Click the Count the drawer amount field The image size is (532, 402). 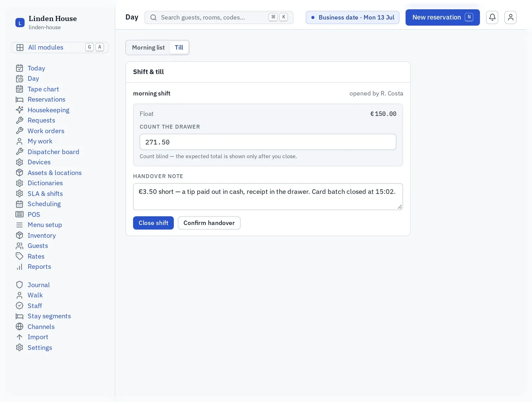268,142
